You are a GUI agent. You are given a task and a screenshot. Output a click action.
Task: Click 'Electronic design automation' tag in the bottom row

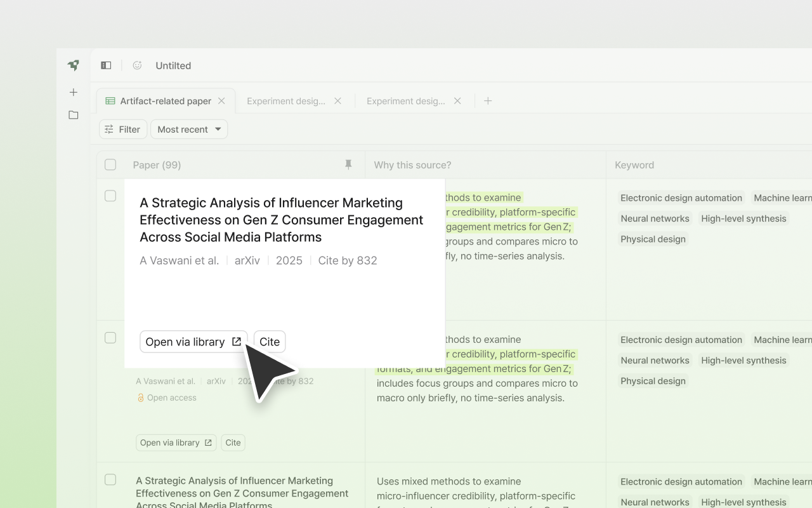pyautogui.click(x=681, y=481)
